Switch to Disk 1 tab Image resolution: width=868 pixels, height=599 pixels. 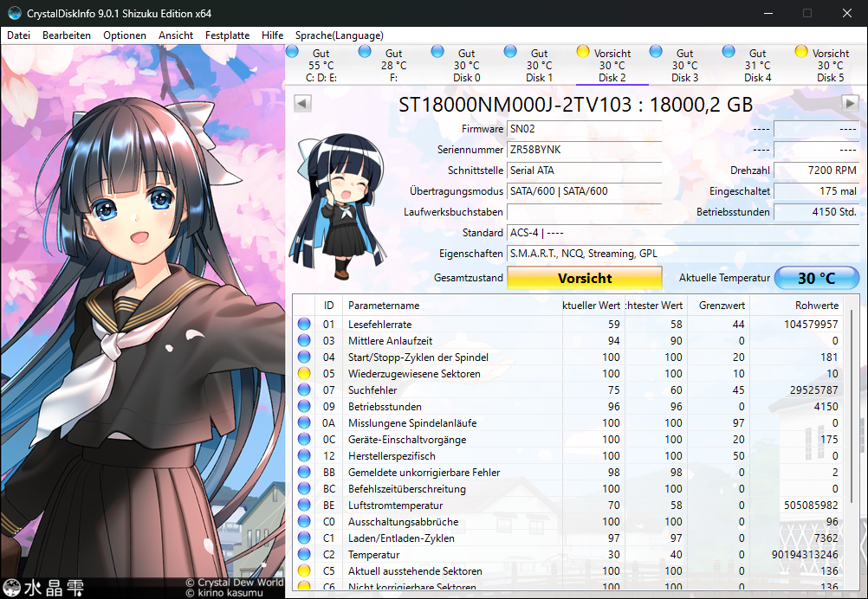point(539,65)
